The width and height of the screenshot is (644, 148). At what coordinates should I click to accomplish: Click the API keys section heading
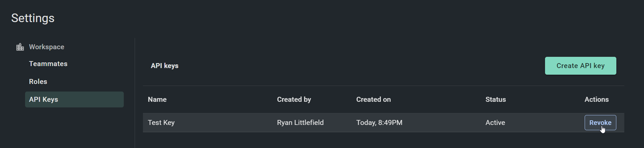[x=165, y=66]
